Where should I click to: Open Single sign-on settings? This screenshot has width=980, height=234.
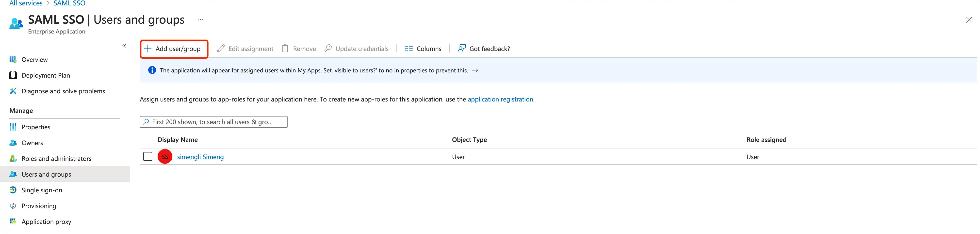pyautogui.click(x=42, y=190)
